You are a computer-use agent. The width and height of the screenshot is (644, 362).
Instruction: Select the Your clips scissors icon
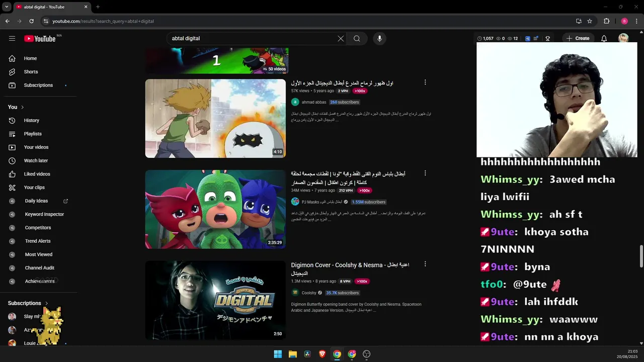tap(12, 188)
